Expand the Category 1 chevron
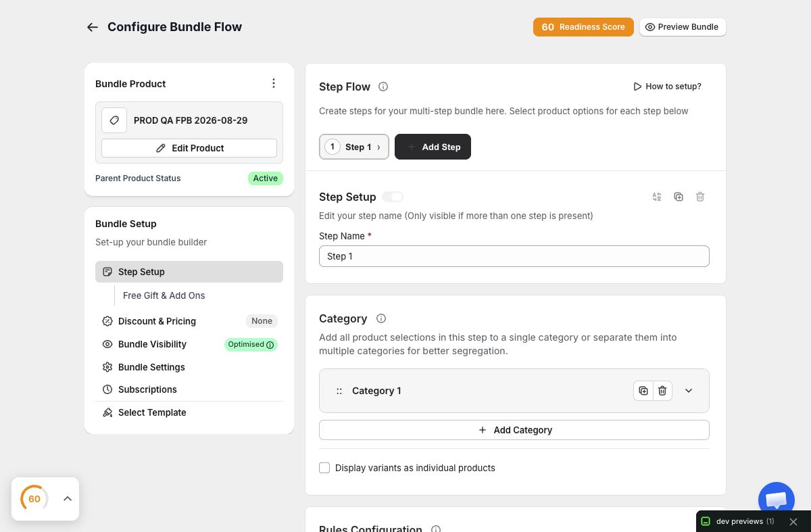The width and height of the screenshot is (811, 532). (x=689, y=391)
